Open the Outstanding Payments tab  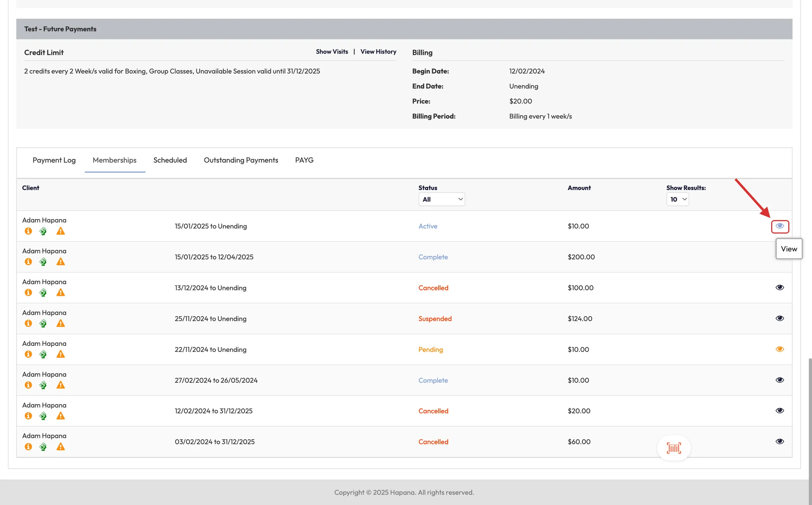[241, 160]
